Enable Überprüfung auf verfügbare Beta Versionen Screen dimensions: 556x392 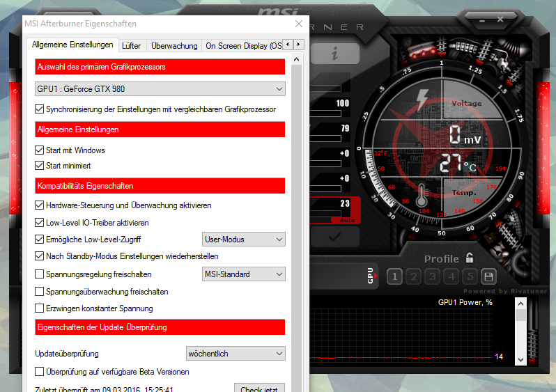coord(39,371)
